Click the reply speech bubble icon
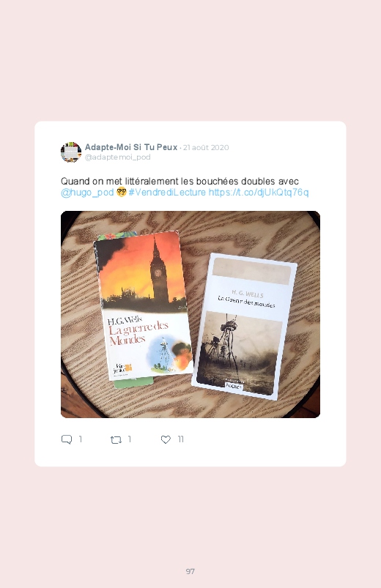The image size is (381, 588). coord(67,439)
